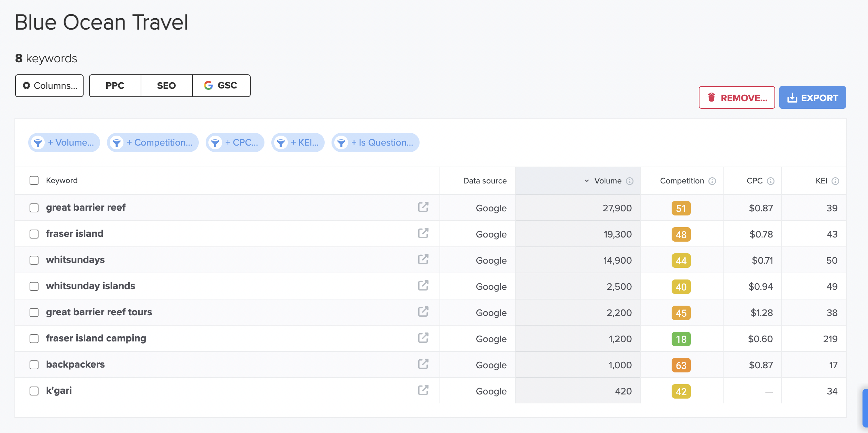Check the whitsundays row
The image size is (868, 433).
(x=34, y=260)
